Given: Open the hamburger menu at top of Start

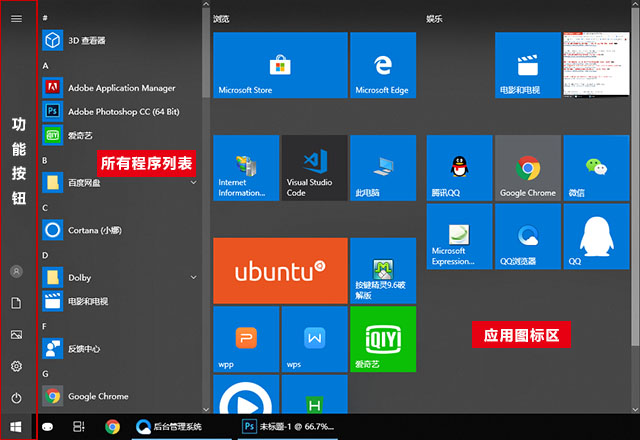Looking at the screenshot, I should pos(16,19).
